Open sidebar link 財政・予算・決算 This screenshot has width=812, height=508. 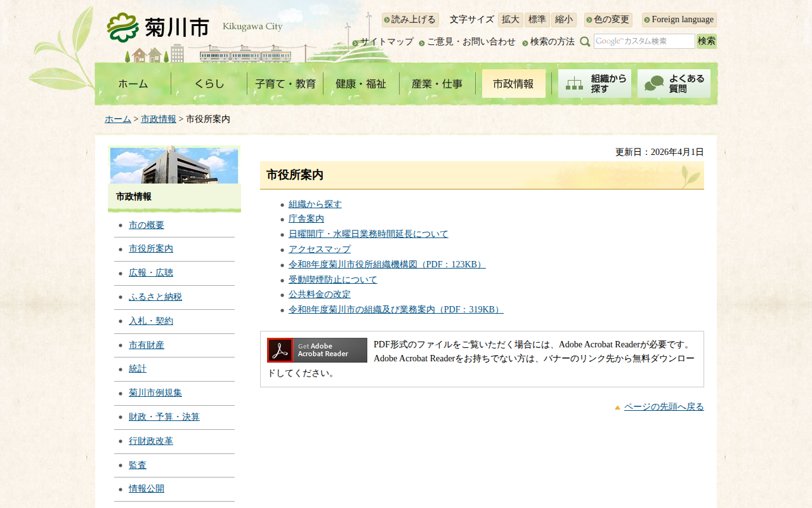(x=164, y=417)
